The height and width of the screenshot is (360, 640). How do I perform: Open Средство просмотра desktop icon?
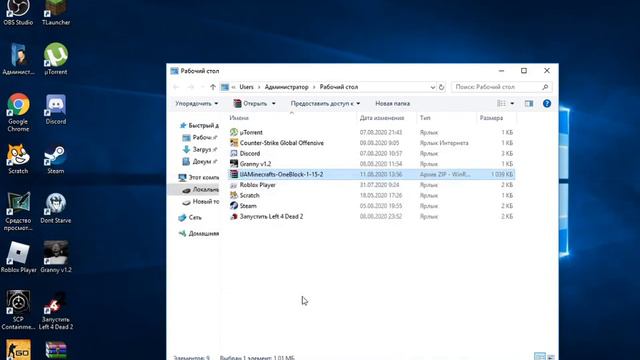pyautogui.click(x=18, y=211)
